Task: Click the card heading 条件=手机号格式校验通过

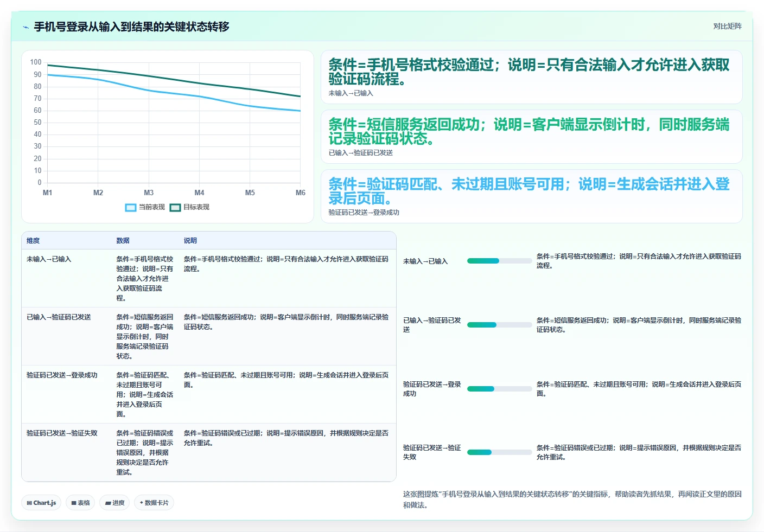Action: click(x=529, y=72)
